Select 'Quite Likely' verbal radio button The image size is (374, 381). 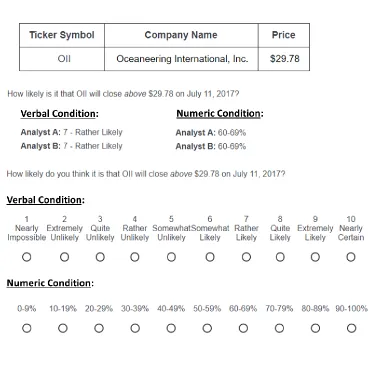[280, 257]
